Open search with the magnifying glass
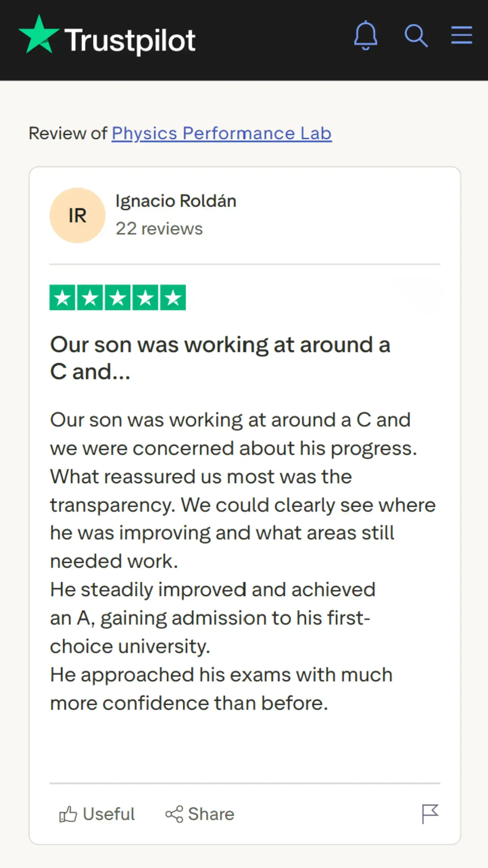Screen dimensions: 488x868 [x=416, y=35]
